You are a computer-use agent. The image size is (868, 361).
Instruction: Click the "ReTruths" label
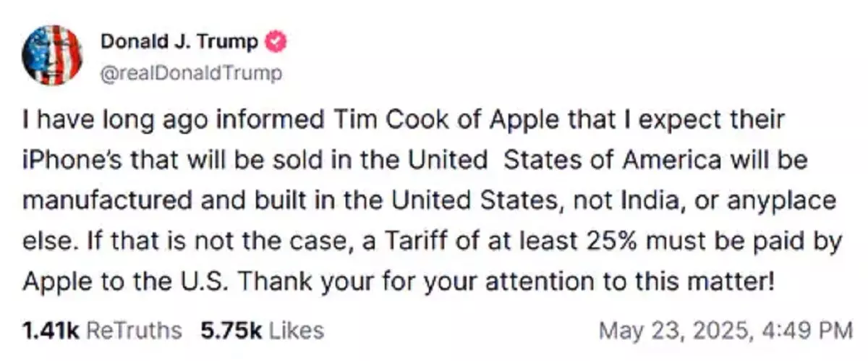click(135, 331)
